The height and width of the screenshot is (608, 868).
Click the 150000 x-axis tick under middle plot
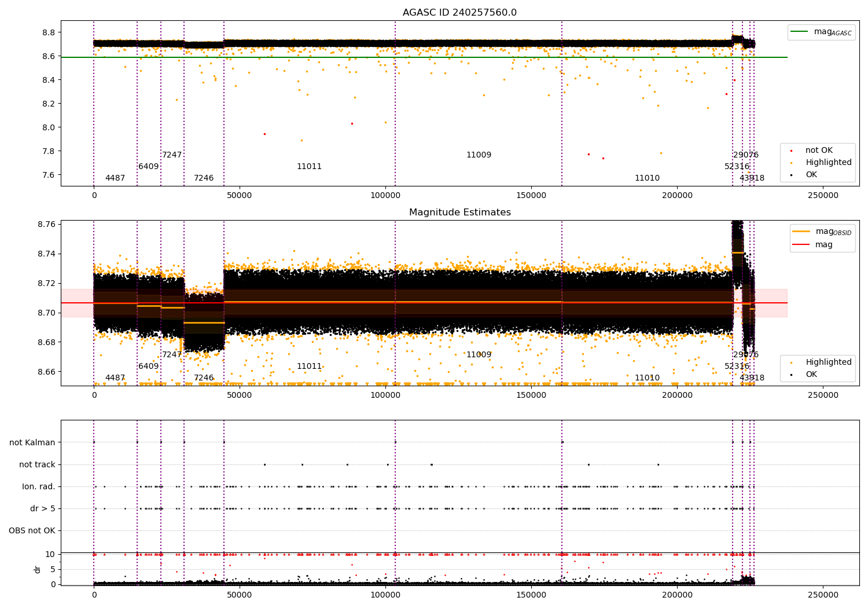click(x=531, y=395)
